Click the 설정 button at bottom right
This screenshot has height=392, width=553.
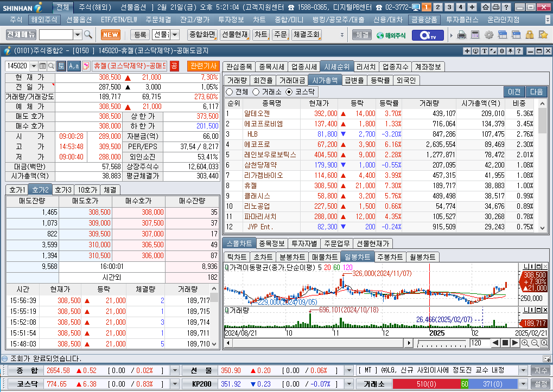click(541, 384)
